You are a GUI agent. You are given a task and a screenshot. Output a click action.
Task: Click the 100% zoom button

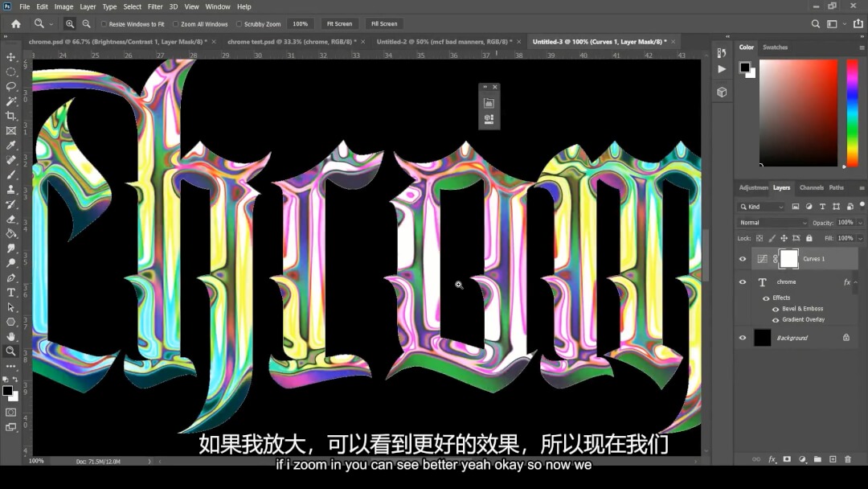click(300, 24)
